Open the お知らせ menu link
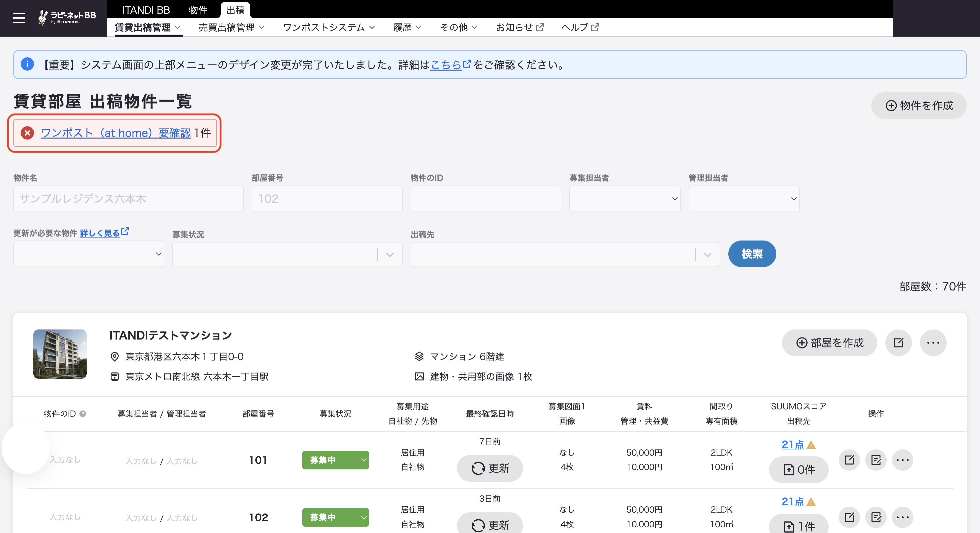Screen dimensions: 980x533 point(520,27)
